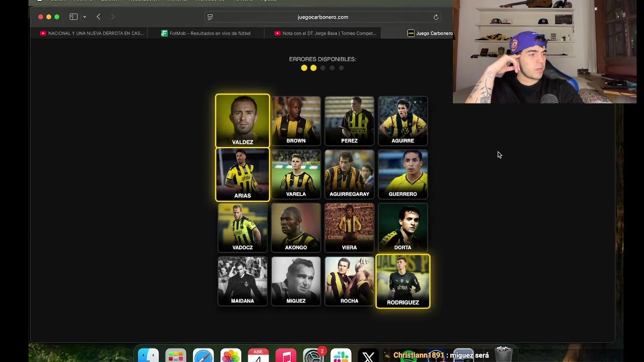Open Launchpad from the Dock
The height and width of the screenshot is (362, 644).
point(176,355)
